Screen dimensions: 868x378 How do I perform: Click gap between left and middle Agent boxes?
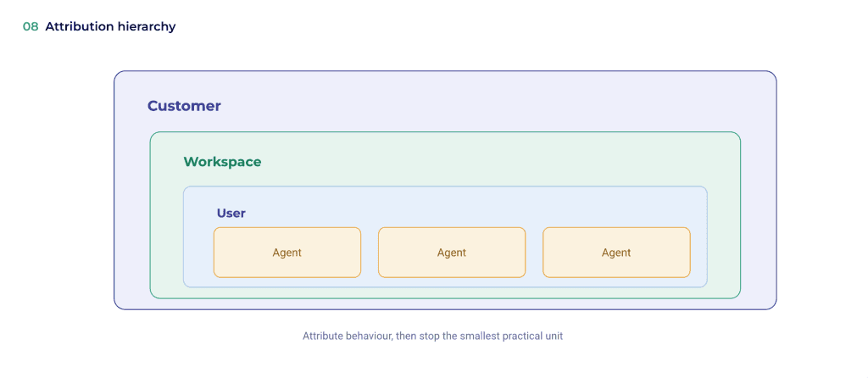pos(370,253)
